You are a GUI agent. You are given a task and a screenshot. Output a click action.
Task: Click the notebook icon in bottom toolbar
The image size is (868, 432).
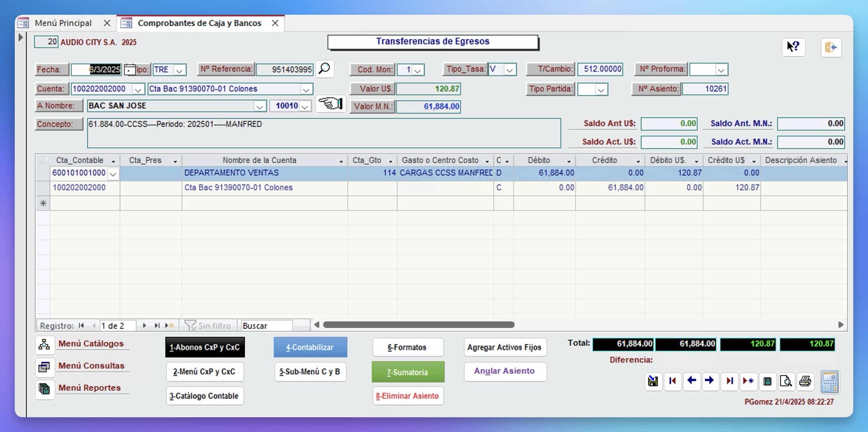click(x=767, y=381)
